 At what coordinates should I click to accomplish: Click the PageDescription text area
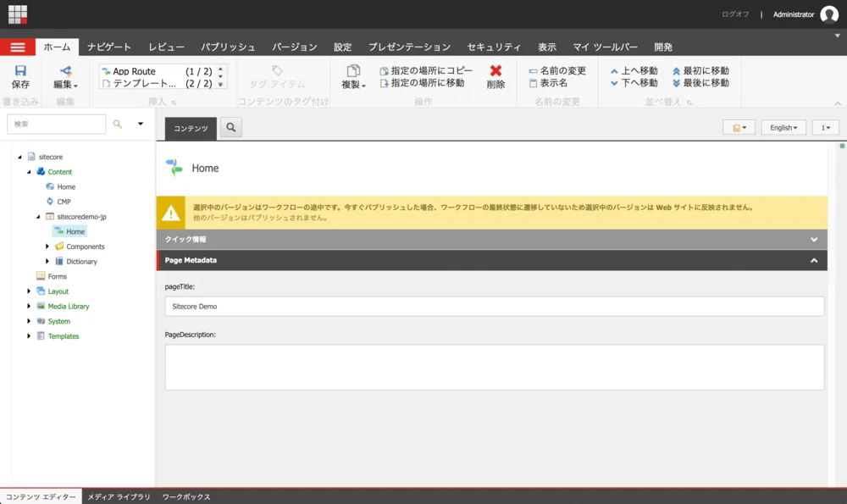(495, 368)
